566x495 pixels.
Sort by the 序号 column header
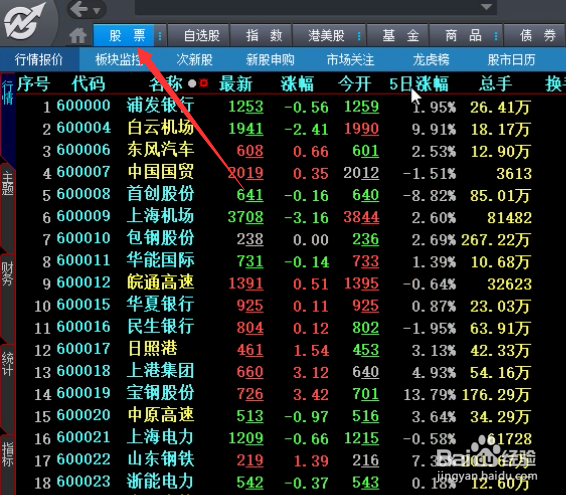33,84
